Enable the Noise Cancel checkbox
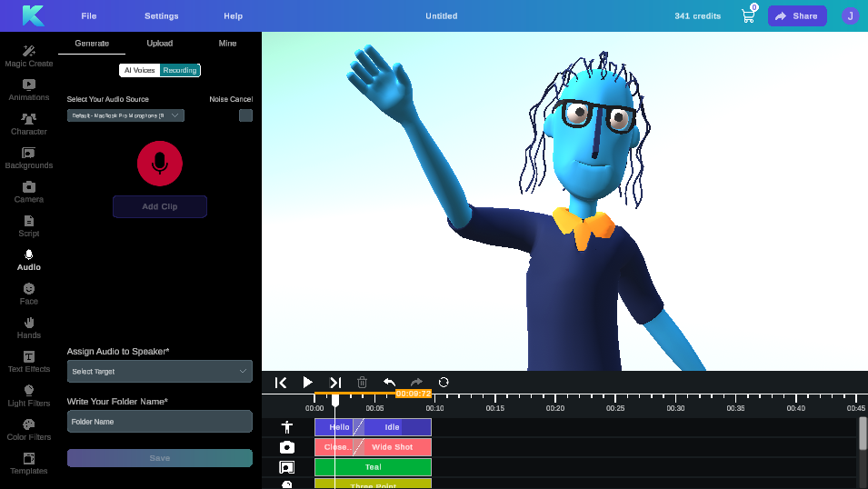 click(245, 115)
